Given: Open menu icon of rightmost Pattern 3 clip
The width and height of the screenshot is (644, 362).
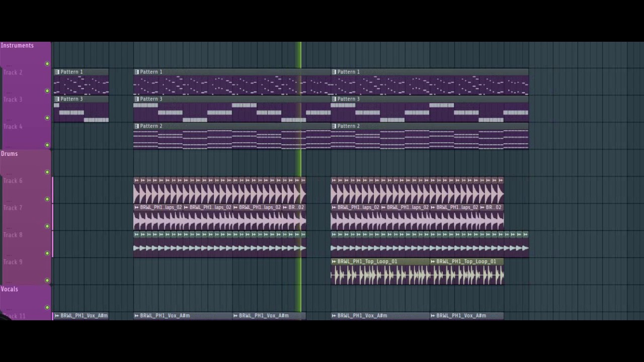Looking at the screenshot, I should (x=334, y=99).
